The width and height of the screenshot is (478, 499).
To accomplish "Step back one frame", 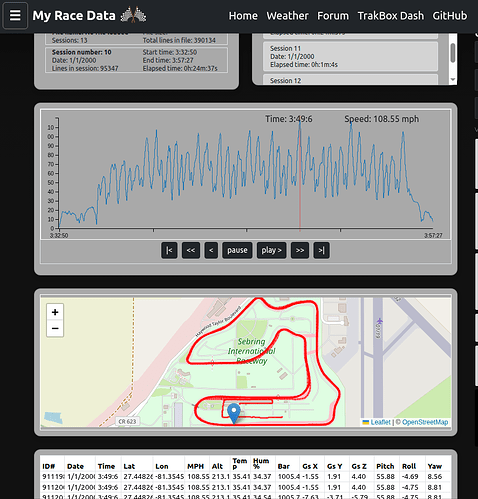I will pos(211,250).
